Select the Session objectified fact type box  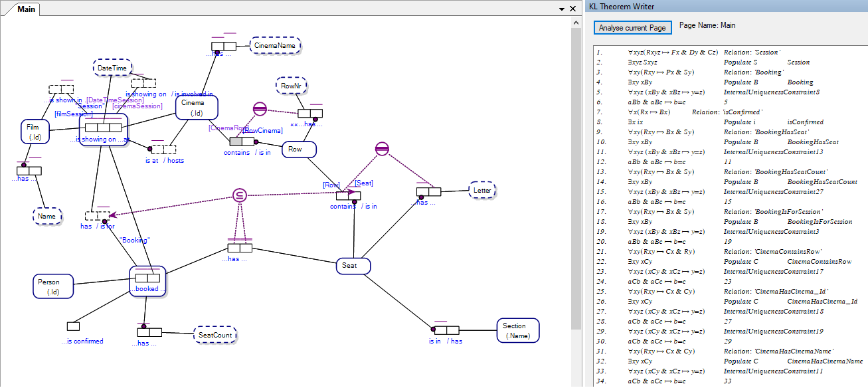coord(103,130)
